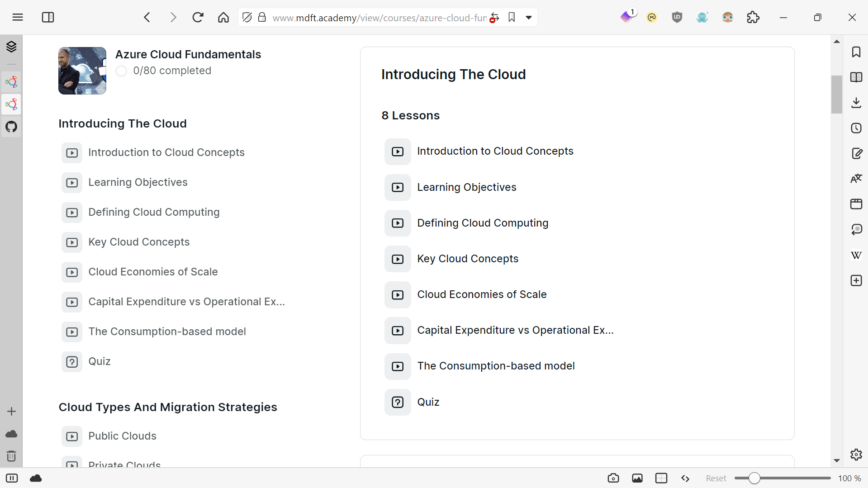Open the History panel from the right sidebar
This screenshot has height=488, width=868.
[856, 128]
